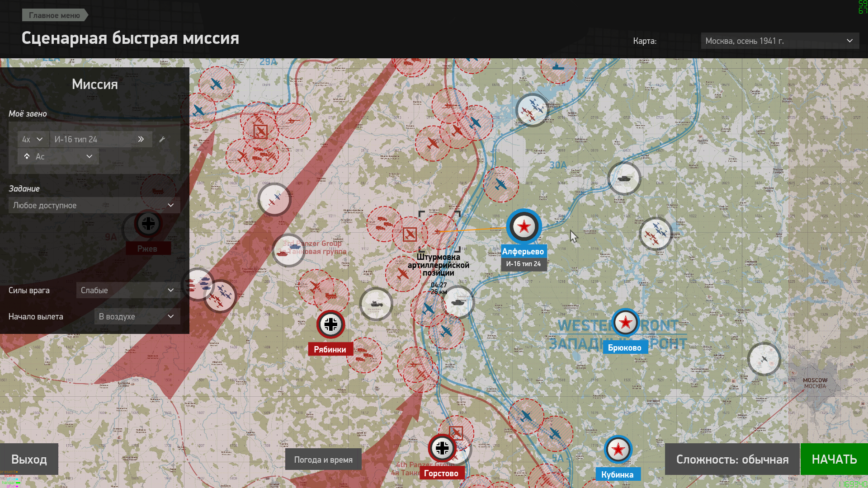Image resolution: width=868 pixels, height=488 pixels.
Task: Click crossed-box flak marker left of target
Action: (x=410, y=235)
